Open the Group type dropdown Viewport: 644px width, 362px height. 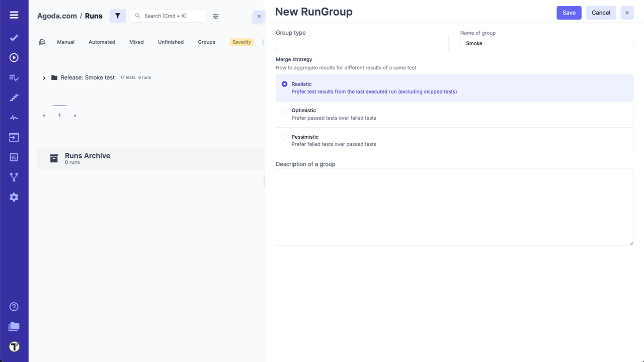[x=362, y=43]
